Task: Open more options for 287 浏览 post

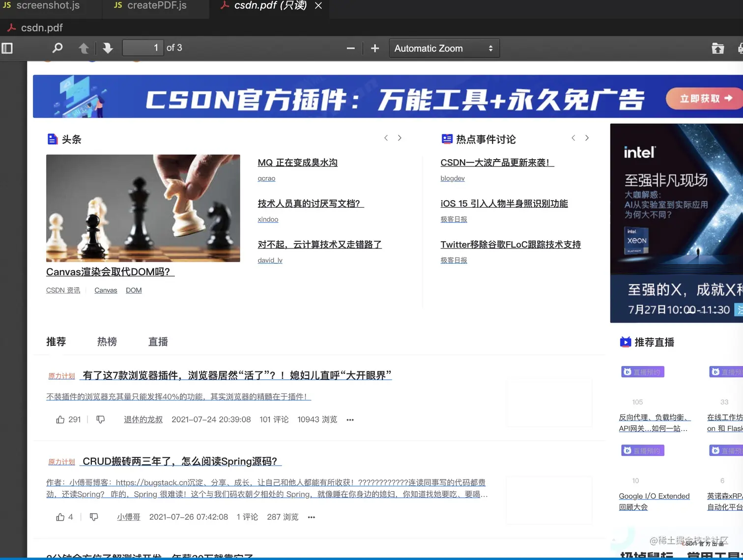Action: point(311,517)
